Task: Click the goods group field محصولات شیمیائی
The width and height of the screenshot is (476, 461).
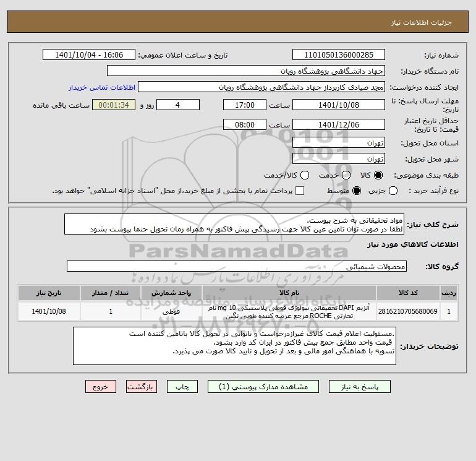Action: pyautogui.click(x=237, y=266)
